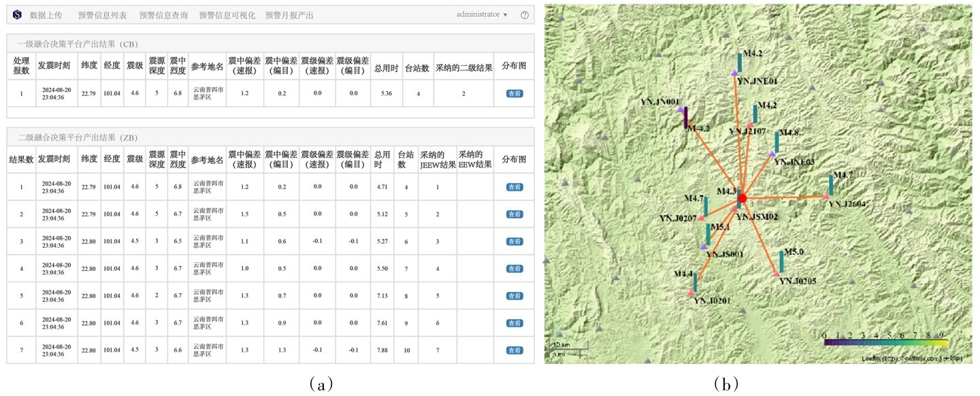Select the YN.JN001 station triangle marker

tap(681, 110)
